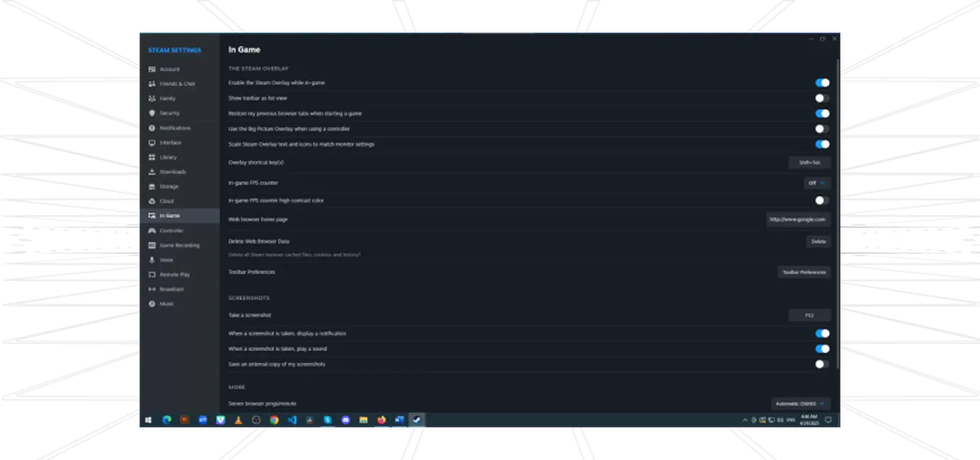
Task: Disable the Steam Overlay while in-game
Action: 822,83
